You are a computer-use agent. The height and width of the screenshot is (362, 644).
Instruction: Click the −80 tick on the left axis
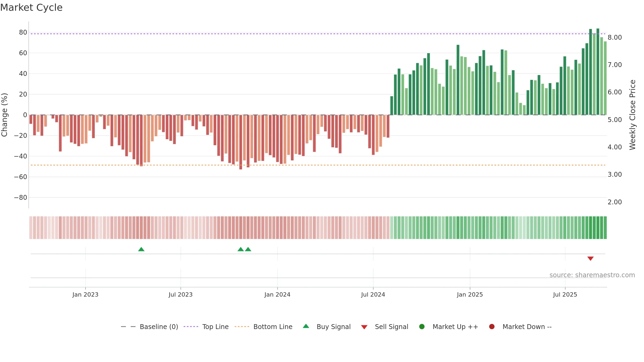point(21,198)
